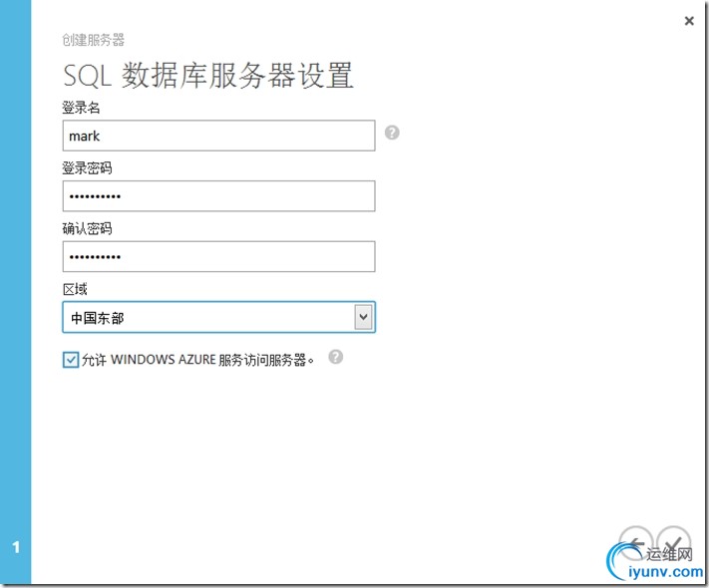The height and width of the screenshot is (588, 709).
Task: Click the 登录密码 password field
Action: point(218,196)
